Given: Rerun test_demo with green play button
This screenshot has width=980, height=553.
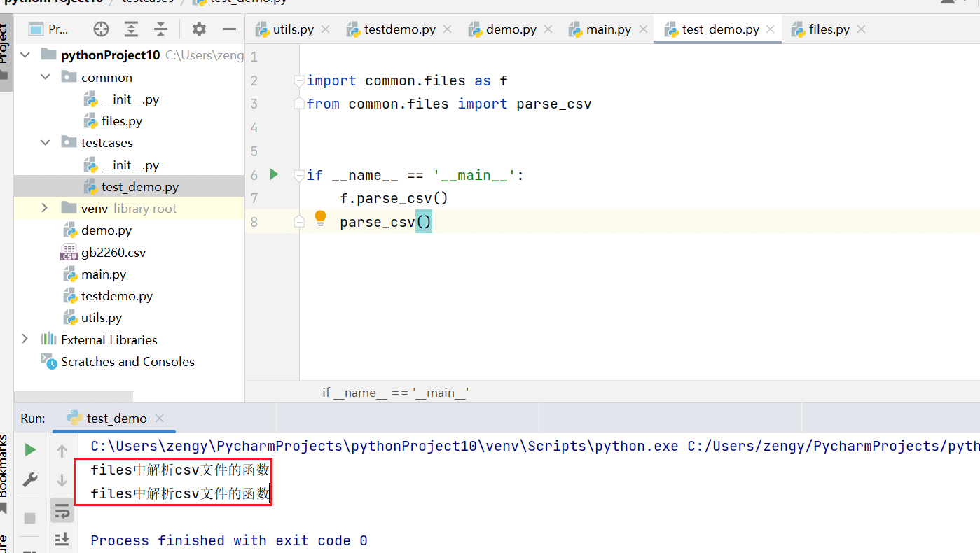Looking at the screenshot, I should (x=30, y=449).
